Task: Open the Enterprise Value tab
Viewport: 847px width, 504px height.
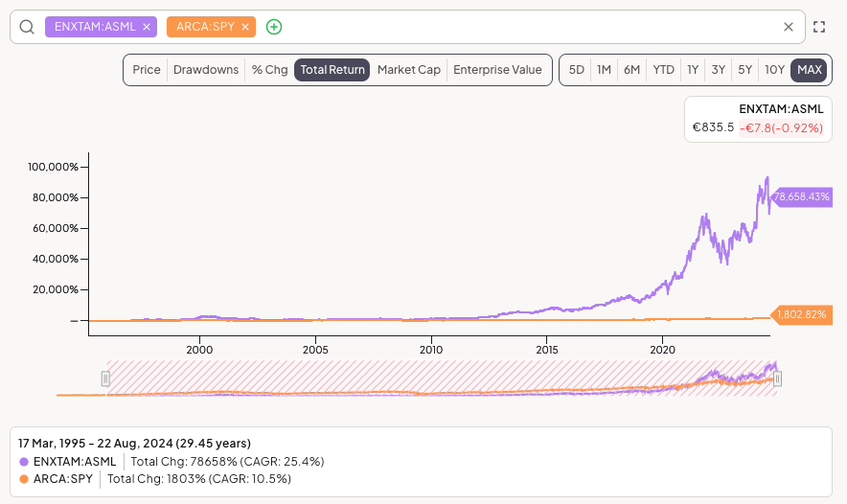Action: coord(497,70)
